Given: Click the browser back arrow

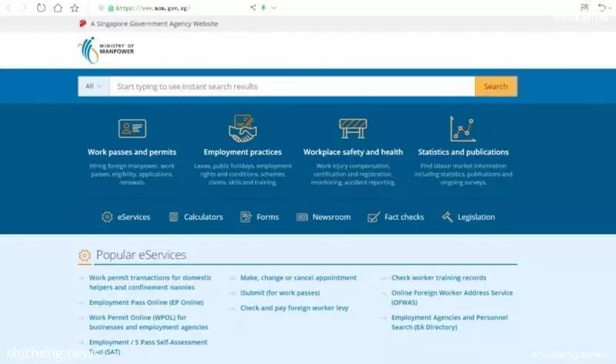Looking at the screenshot, I should point(9,8).
